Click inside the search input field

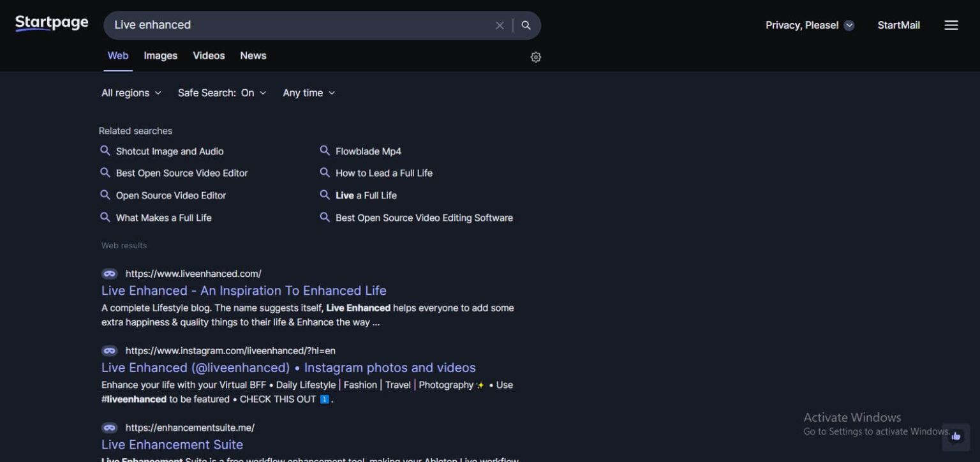pyautogui.click(x=287, y=26)
